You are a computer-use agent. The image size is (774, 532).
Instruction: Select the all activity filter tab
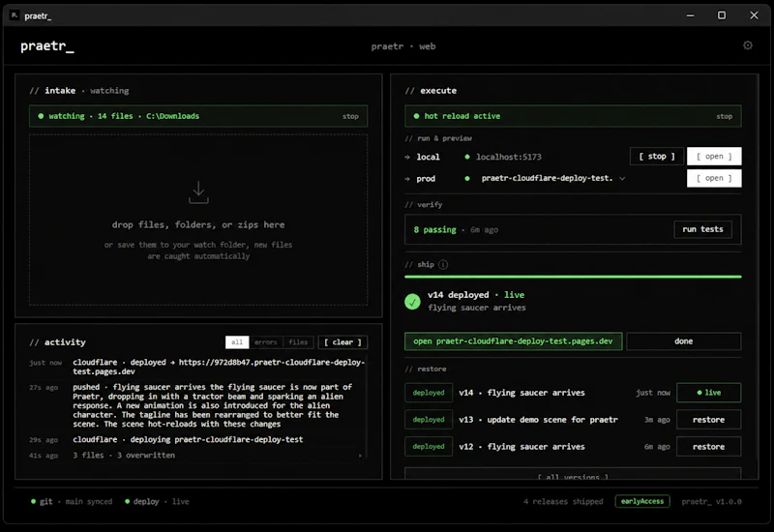point(237,342)
